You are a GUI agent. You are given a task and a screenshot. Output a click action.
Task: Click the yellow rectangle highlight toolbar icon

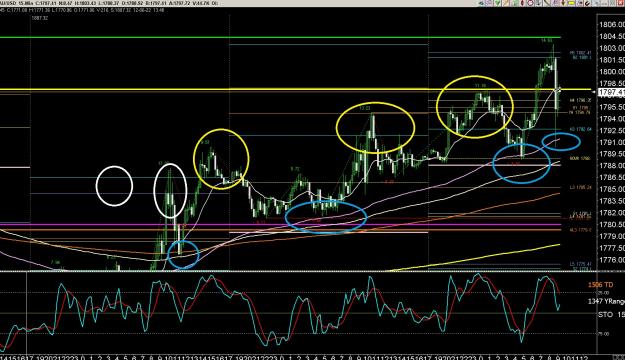click(572, 3)
